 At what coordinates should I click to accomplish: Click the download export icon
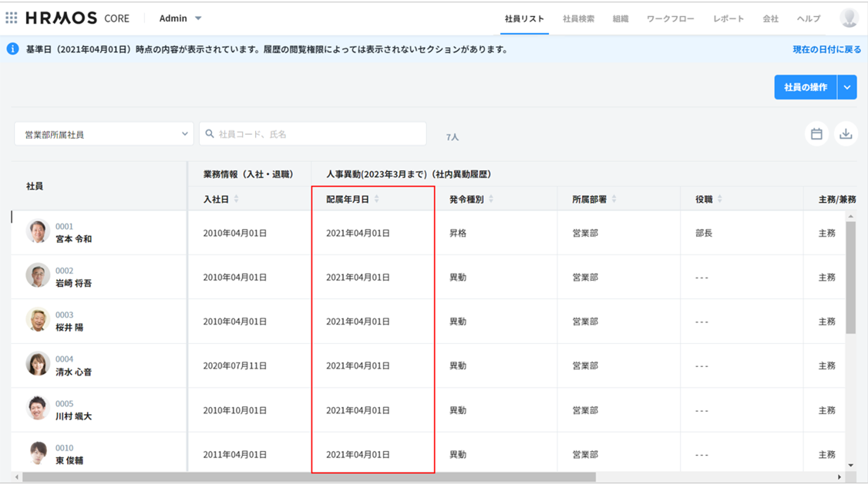846,134
